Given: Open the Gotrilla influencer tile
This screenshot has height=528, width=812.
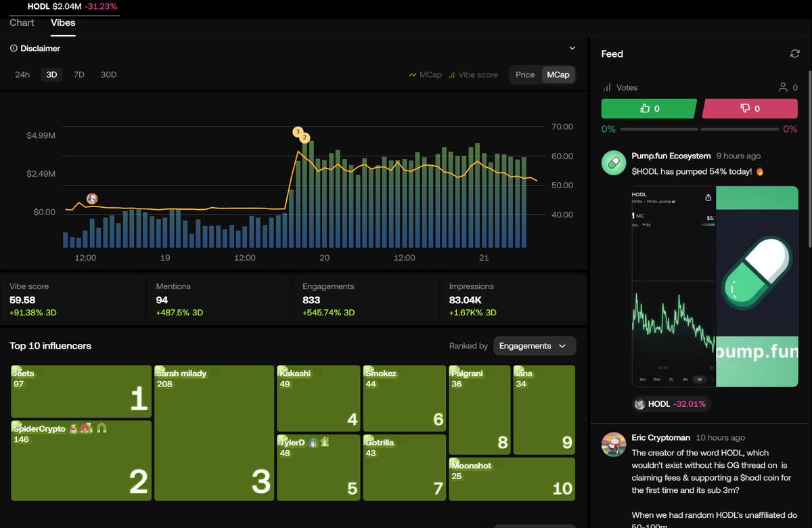Looking at the screenshot, I should (x=404, y=468).
